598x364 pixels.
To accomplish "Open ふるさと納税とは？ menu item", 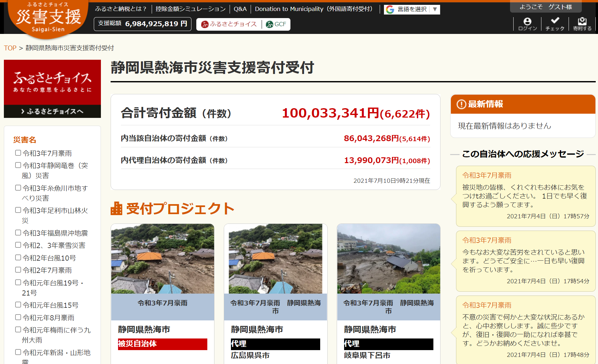I will (121, 9).
